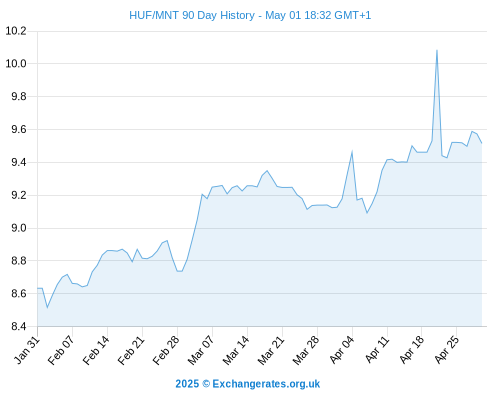The image size is (495, 400).
Task: Click the highest spike peak above 10.0
Action: pos(437,51)
